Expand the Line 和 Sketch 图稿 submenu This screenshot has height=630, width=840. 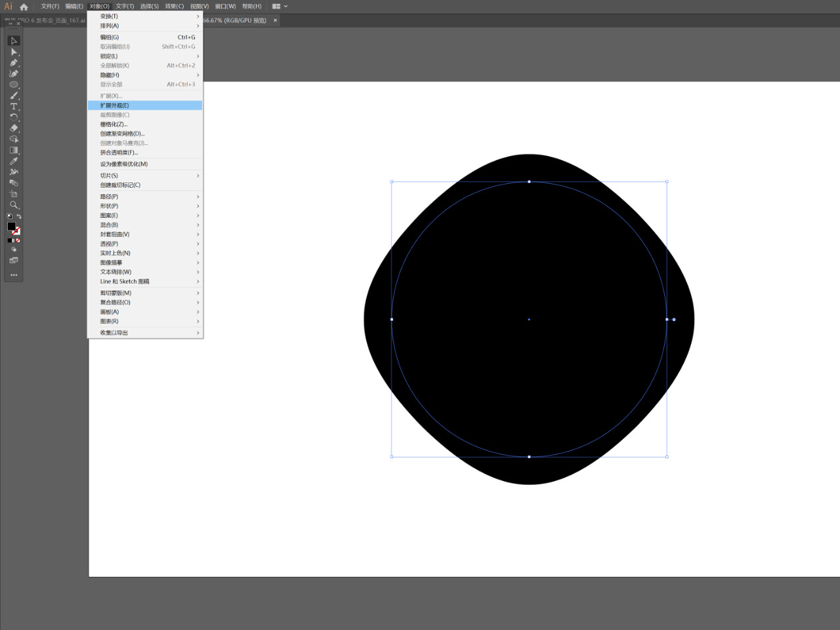(x=145, y=281)
